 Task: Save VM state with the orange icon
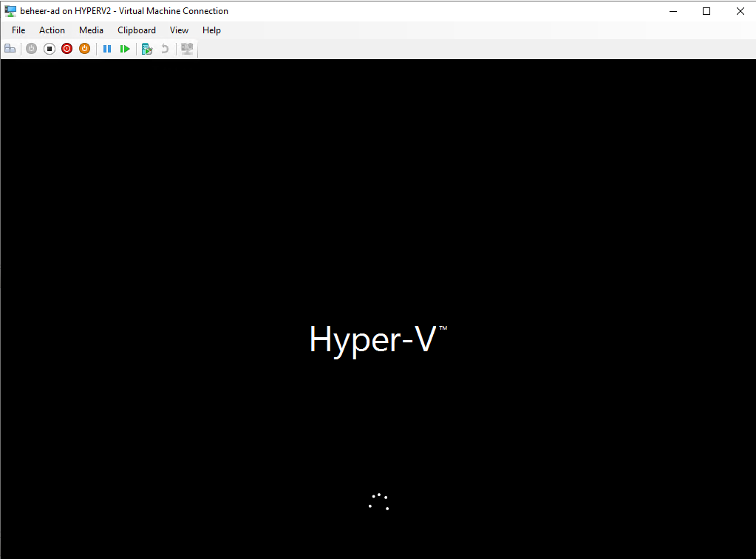tap(84, 49)
